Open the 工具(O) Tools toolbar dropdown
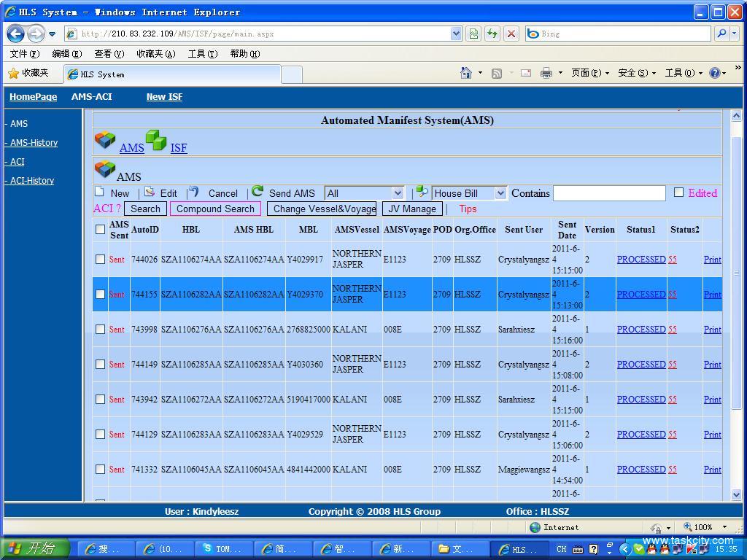The height and width of the screenshot is (560, 747). 684,73
